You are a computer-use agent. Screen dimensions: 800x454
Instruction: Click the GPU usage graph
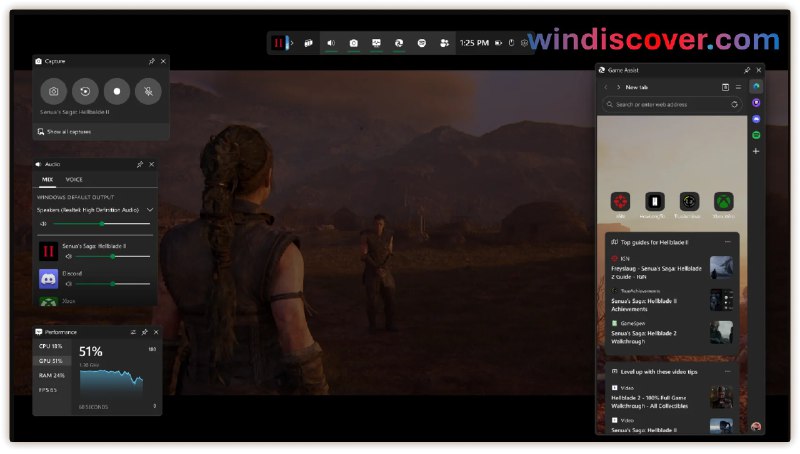coord(111,386)
